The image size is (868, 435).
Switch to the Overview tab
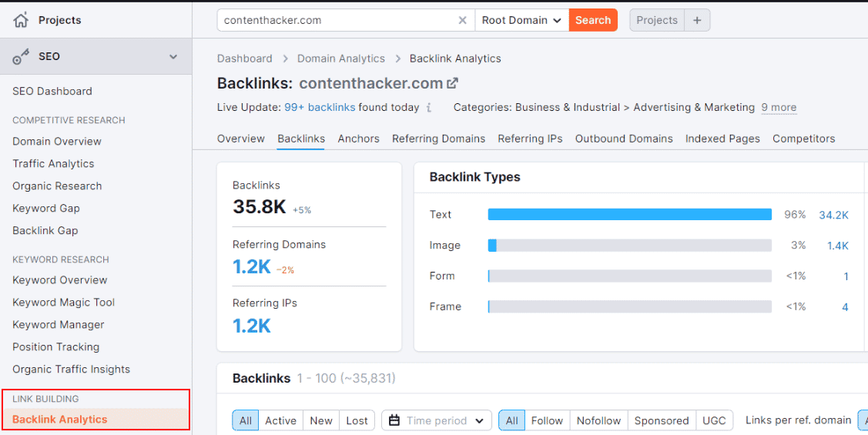coord(241,139)
